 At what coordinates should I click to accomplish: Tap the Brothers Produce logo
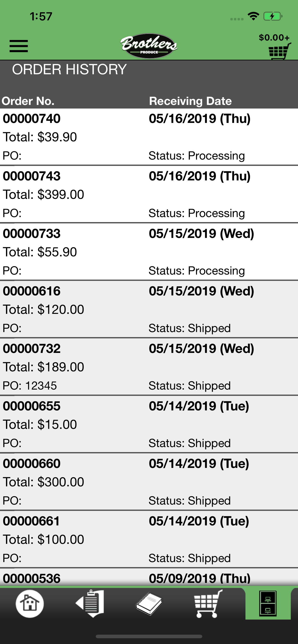tap(149, 46)
